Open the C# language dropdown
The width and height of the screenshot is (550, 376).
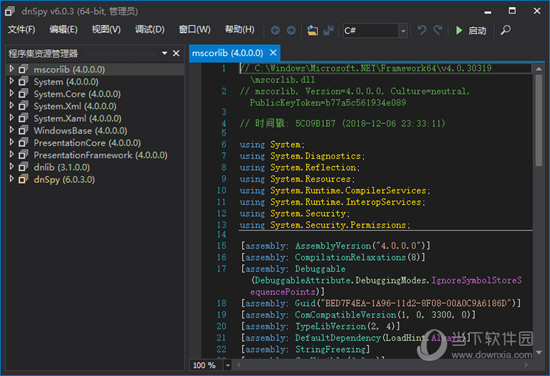pyautogui.click(x=403, y=31)
